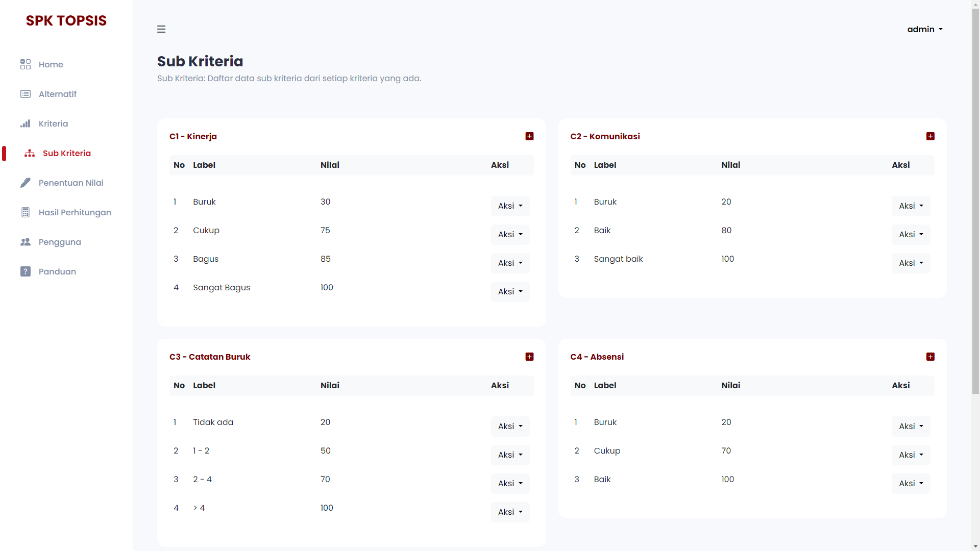Click the C3 - Catatan Buruk card title
This screenshot has width=980, height=551.
click(x=210, y=357)
